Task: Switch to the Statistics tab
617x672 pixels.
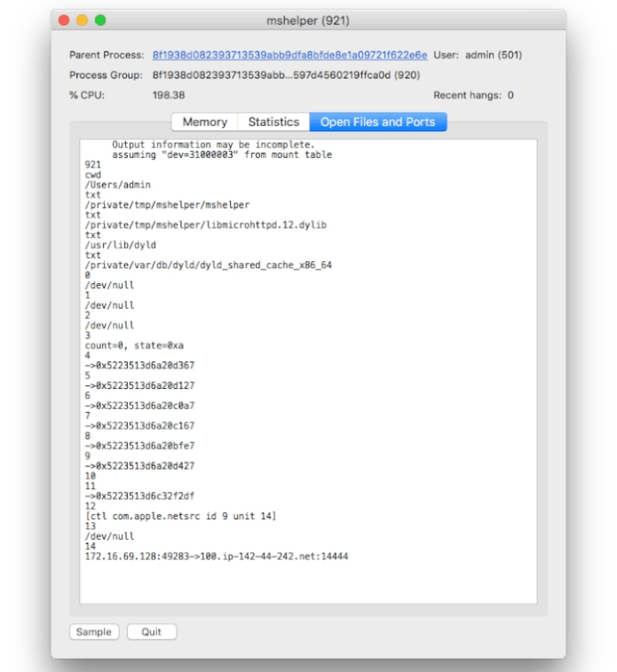Action: 273,122
